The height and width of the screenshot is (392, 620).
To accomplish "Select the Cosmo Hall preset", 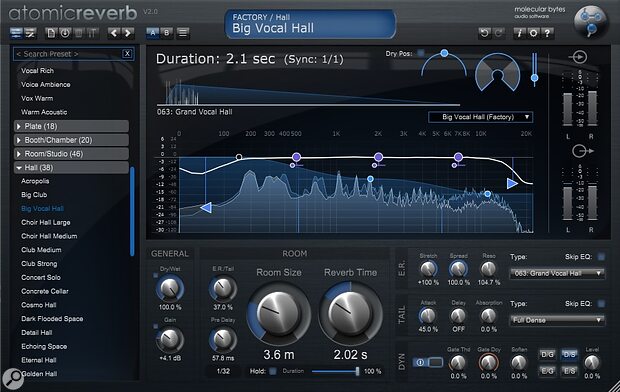I will (x=39, y=305).
